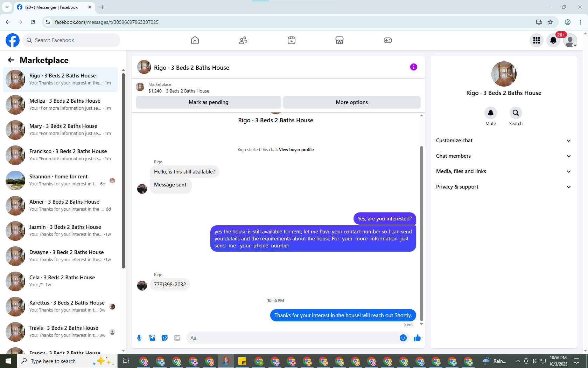588x368 pixels.
Task: Open conversation information purple icon
Action: point(414,67)
